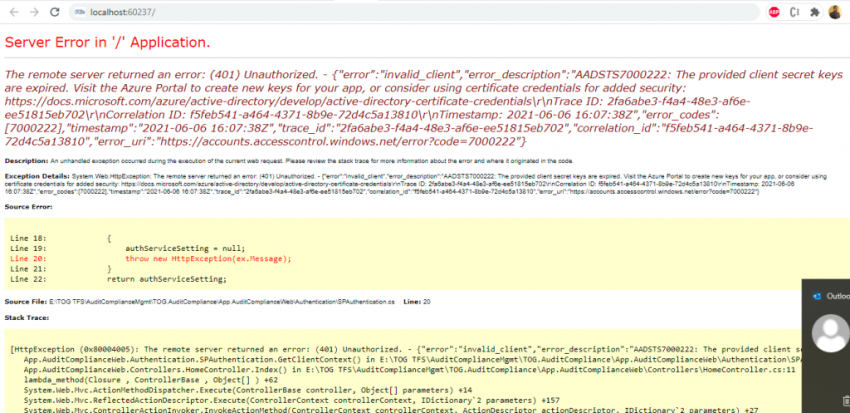The height and width of the screenshot is (413, 850).
Task: Open the Chrome profile avatar
Action: click(x=835, y=12)
